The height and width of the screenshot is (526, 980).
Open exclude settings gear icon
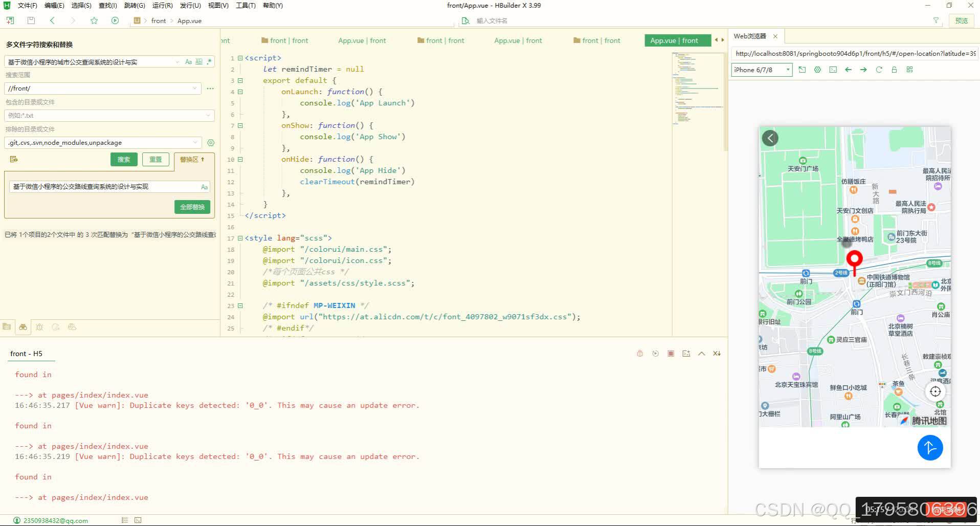(211, 143)
